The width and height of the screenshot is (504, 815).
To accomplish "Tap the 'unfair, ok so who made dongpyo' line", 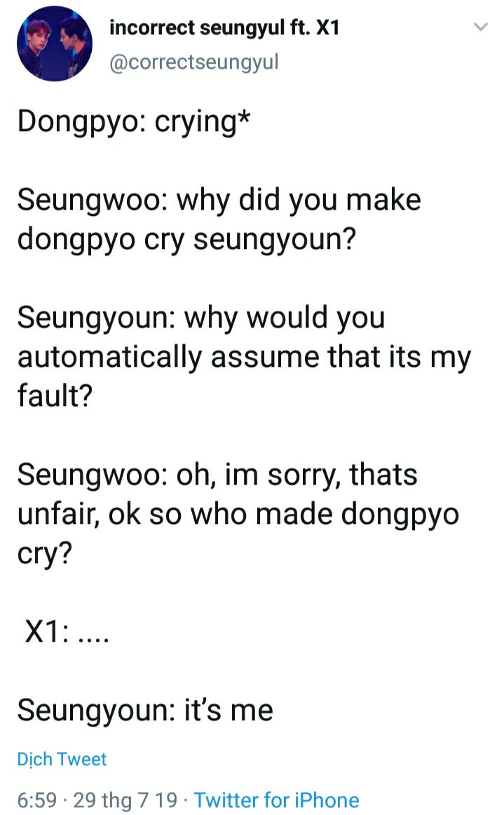I will (x=238, y=515).
